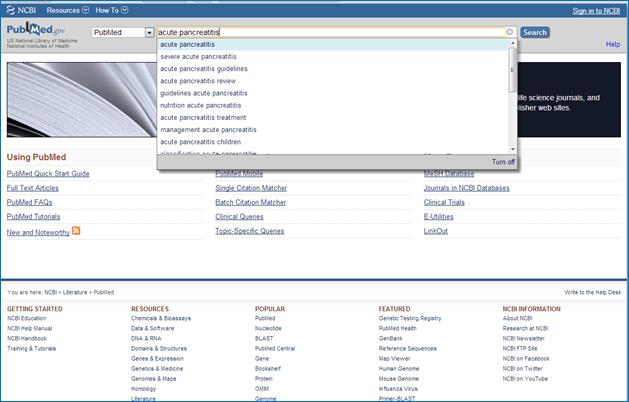Clear the search box with the X icon
This screenshot has height=402, width=629.
(509, 32)
